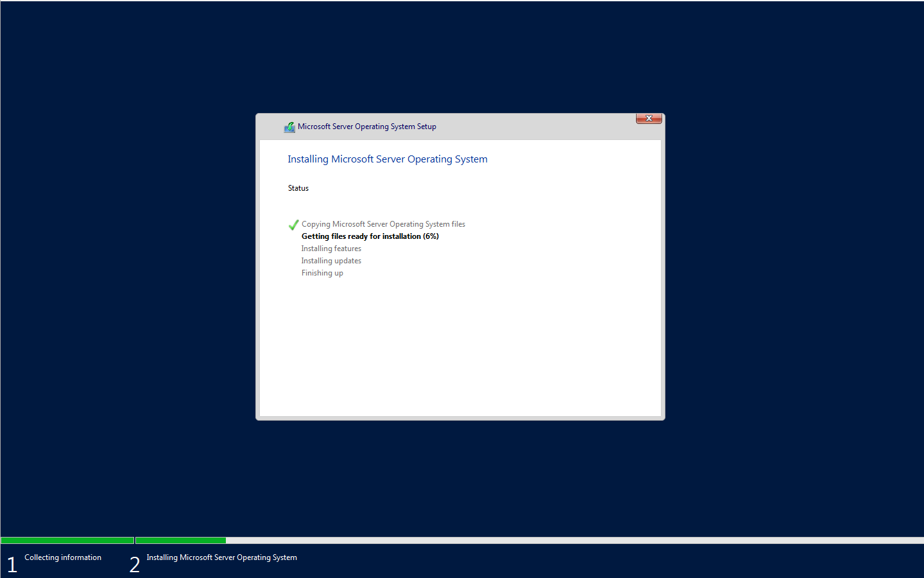Click the 'Collecting information' step label
The image size is (924, 578).
[x=63, y=557]
